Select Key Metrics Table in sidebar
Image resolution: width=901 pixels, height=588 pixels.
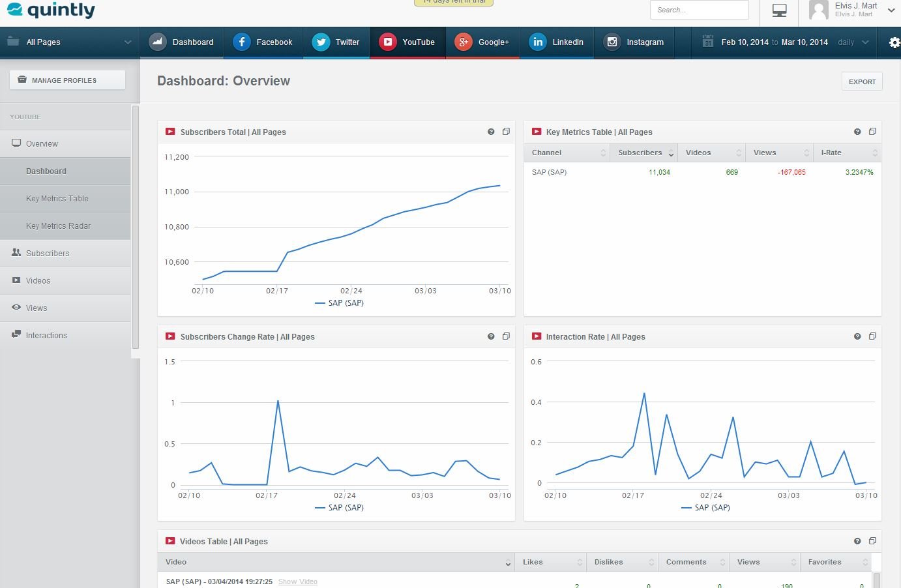(x=65, y=198)
